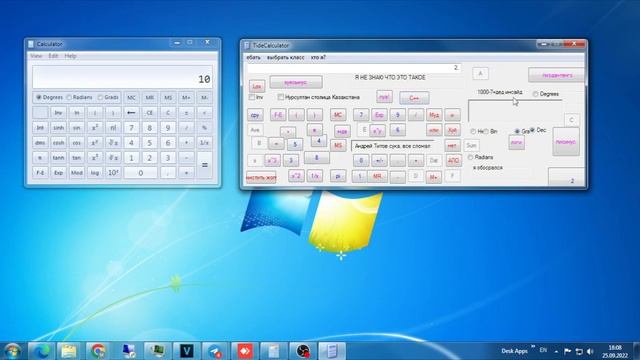Image resolution: width=640 pixels, height=360 pixels.
Task: Click the C++ button in TideCalculator
Action: click(x=414, y=98)
